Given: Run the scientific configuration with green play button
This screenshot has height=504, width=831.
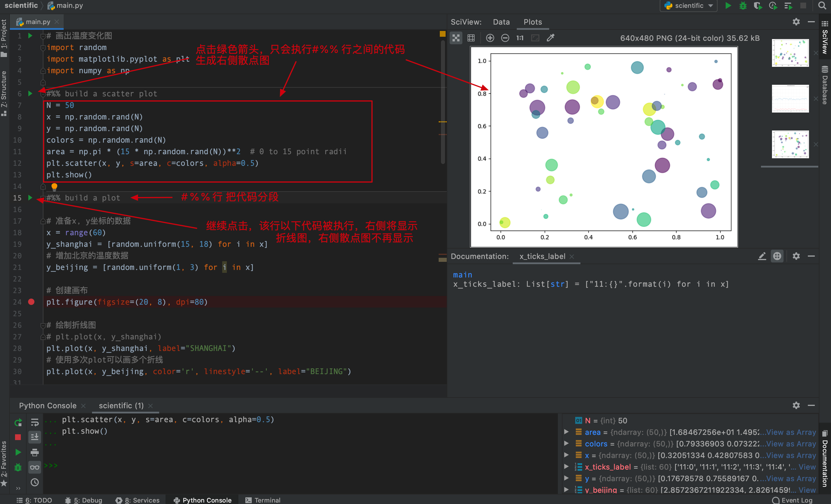Looking at the screenshot, I should pyautogui.click(x=728, y=6).
